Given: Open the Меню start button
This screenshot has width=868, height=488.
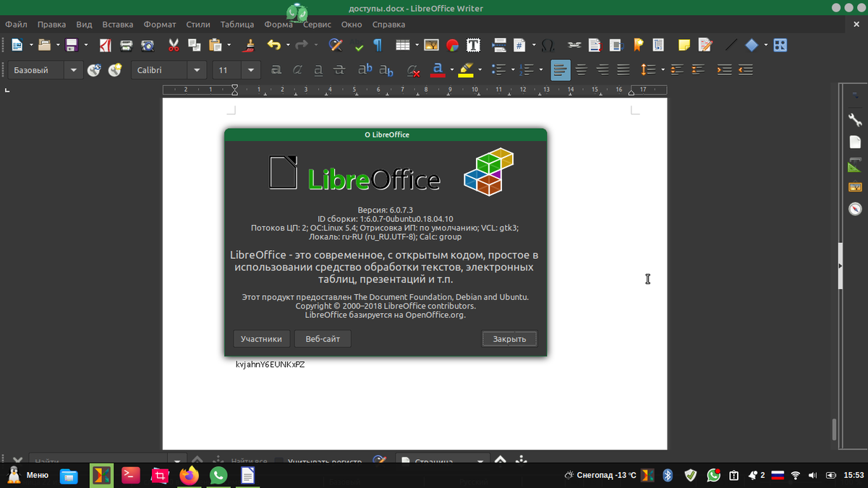Looking at the screenshot, I should tap(28, 475).
